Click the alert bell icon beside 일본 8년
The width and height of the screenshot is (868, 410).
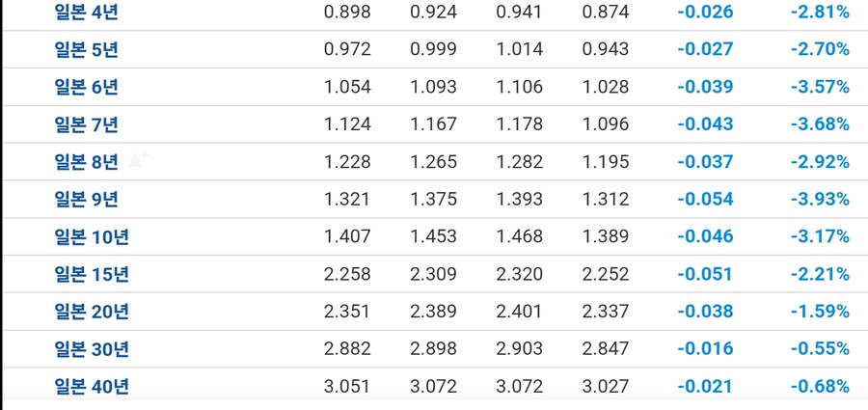click(139, 160)
